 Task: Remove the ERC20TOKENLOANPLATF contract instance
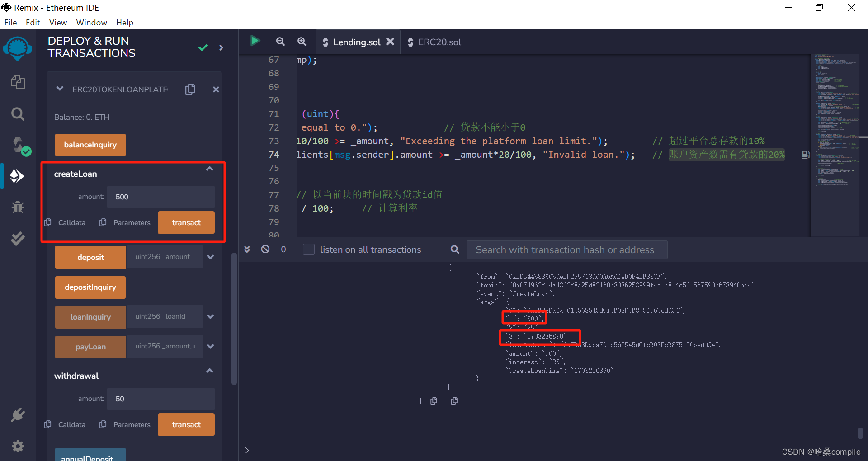pos(216,89)
